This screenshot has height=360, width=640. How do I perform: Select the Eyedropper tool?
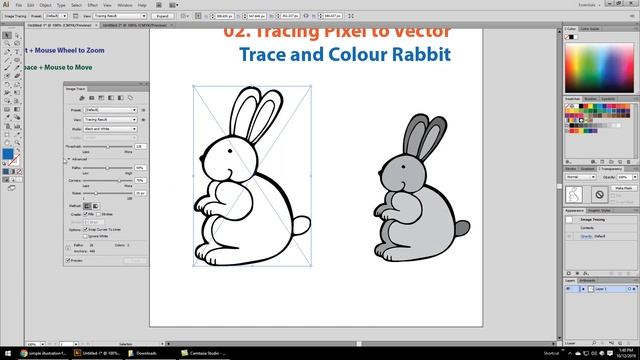pyautogui.click(x=7, y=118)
